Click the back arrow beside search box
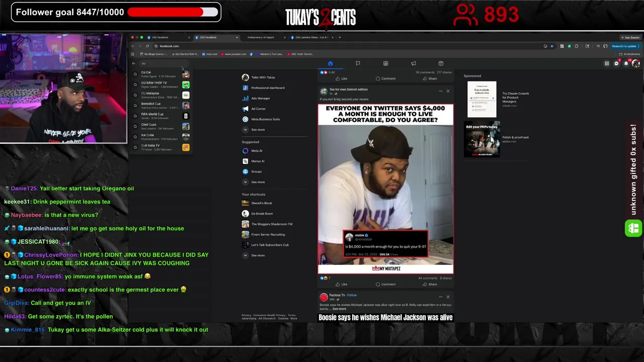The height and width of the screenshot is (362, 644). click(x=133, y=63)
